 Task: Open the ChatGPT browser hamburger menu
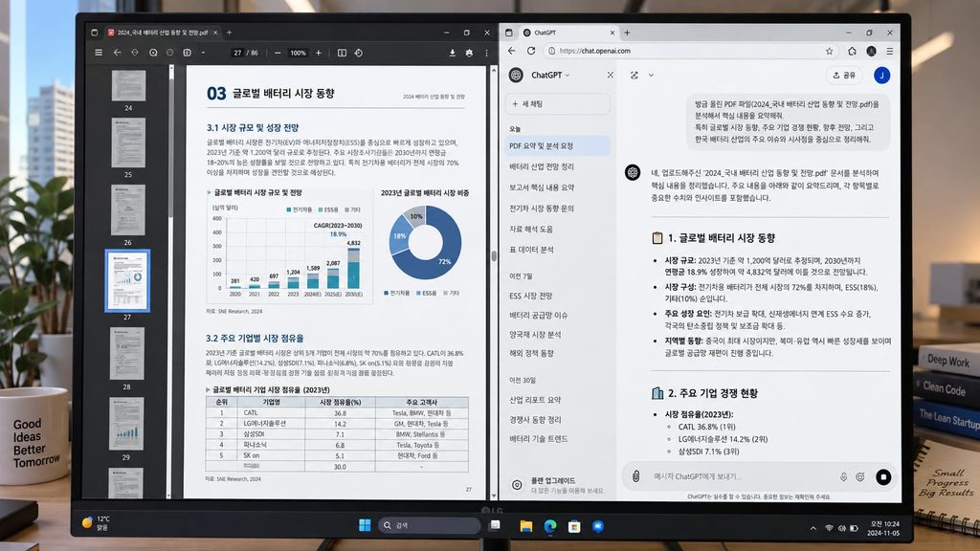pos(889,52)
